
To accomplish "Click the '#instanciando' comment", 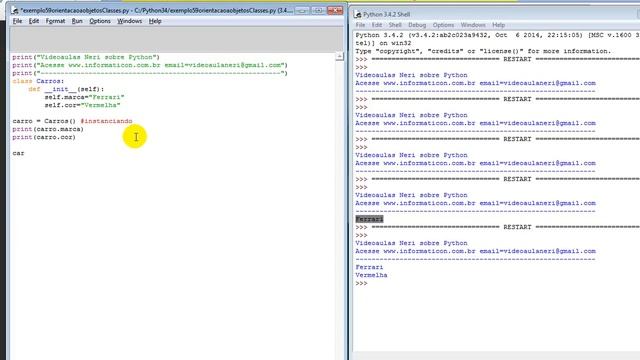I will pos(106,121).
